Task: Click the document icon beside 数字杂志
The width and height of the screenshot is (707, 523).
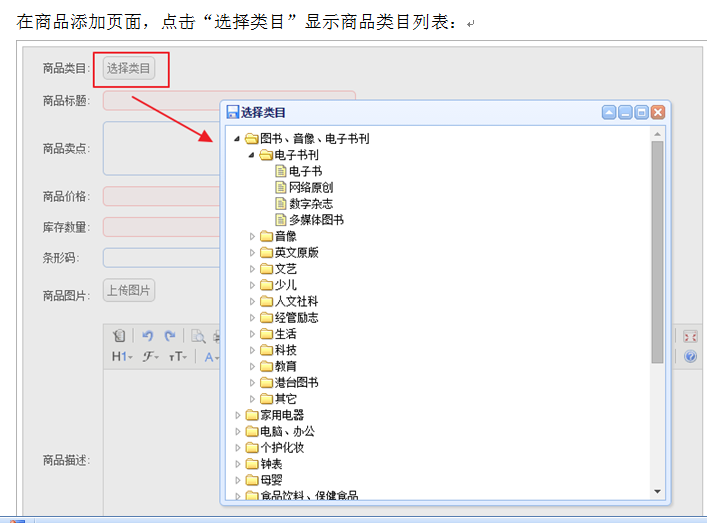Action: coord(281,204)
